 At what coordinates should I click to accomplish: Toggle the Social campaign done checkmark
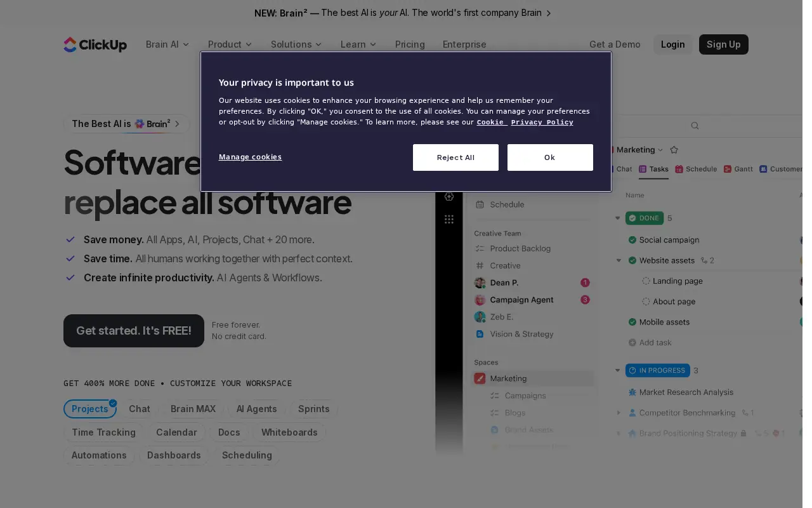tap(632, 240)
